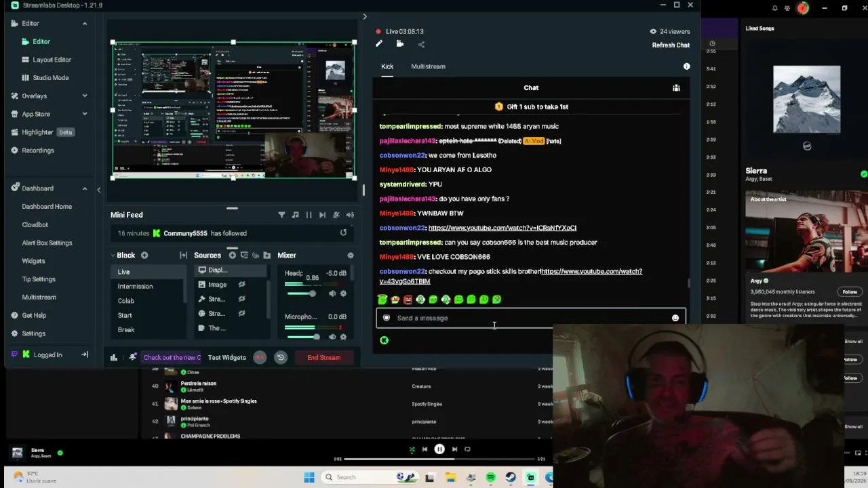Mute the Headphones mixer channel
Viewport: 868px width, 488px height.
[x=332, y=293]
